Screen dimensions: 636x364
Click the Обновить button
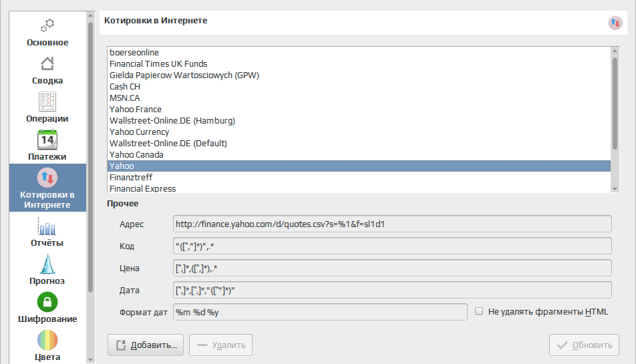(584, 345)
